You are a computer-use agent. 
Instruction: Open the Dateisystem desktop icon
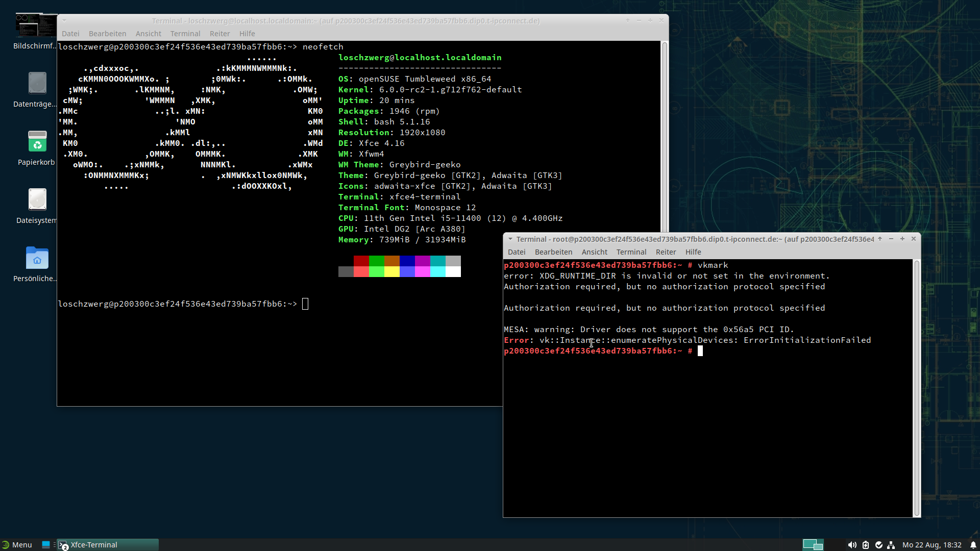pyautogui.click(x=37, y=200)
